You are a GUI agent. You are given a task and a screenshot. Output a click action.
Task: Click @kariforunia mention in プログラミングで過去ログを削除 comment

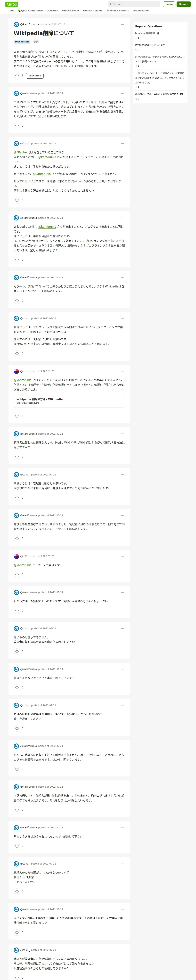point(22,380)
